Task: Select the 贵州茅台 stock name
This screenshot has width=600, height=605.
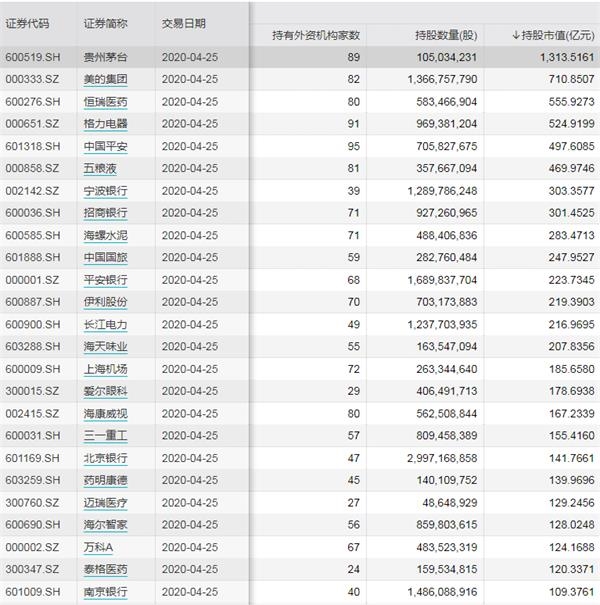Action: pyautogui.click(x=105, y=57)
